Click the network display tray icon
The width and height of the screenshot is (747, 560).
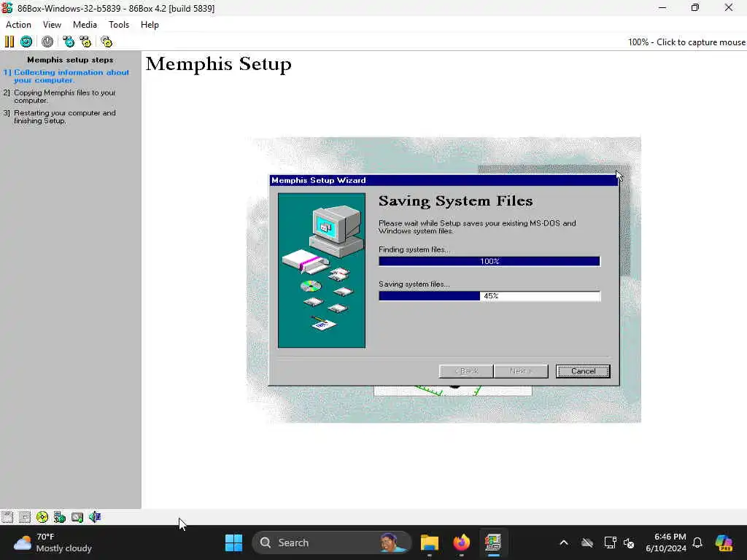click(x=611, y=542)
